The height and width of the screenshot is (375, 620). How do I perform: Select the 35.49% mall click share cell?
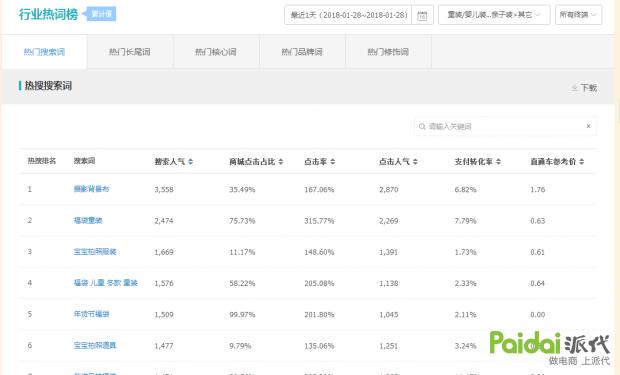[x=242, y=189]
